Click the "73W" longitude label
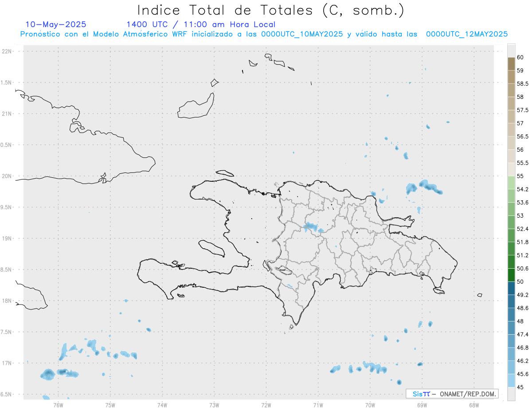Viewport: 532px width, 411px height. pos(214,405)
